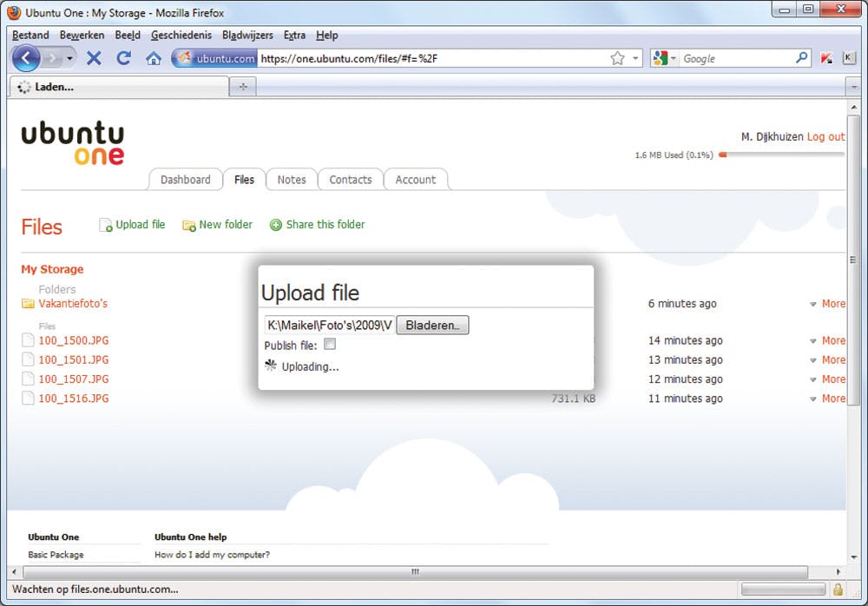Open the Geschiedenis menu
Image resolution: width=868 pixels, height=606 pixels.
[x=181, y=35]
